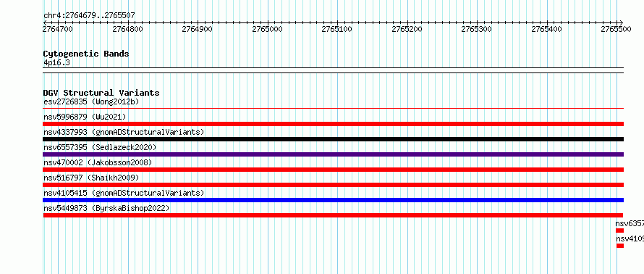Click ruler position 2765300
The height and width of the screenshot is (274, 644).
click(x=476, y=29)
